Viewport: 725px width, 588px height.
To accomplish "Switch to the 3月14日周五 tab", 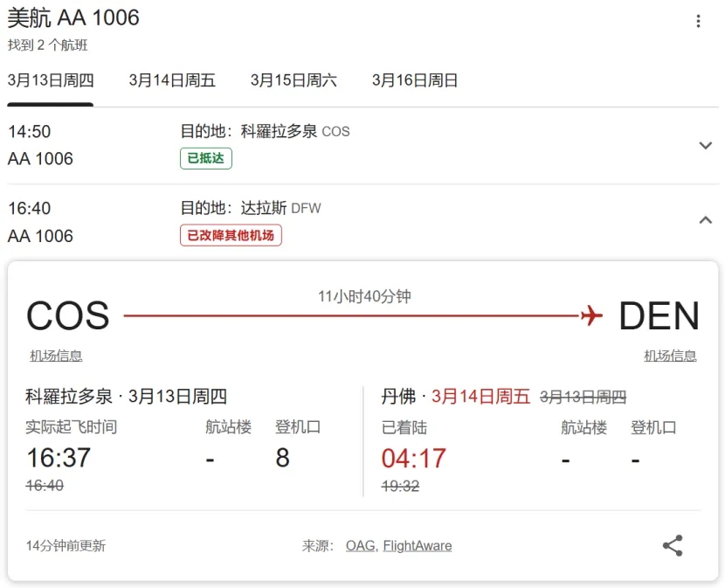I will (x=172, y=80).
